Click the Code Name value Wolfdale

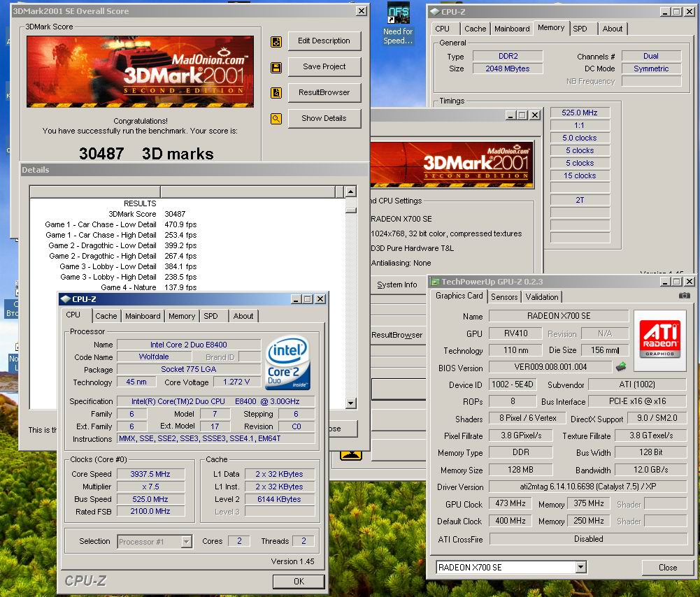(x=154, y=357)
